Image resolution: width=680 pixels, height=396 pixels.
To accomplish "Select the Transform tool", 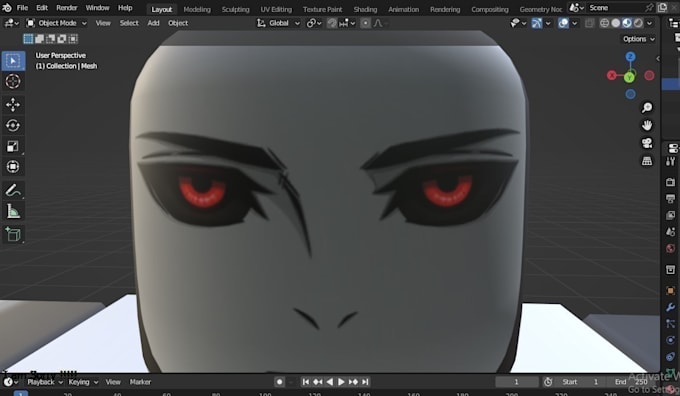I will (13, 167).
